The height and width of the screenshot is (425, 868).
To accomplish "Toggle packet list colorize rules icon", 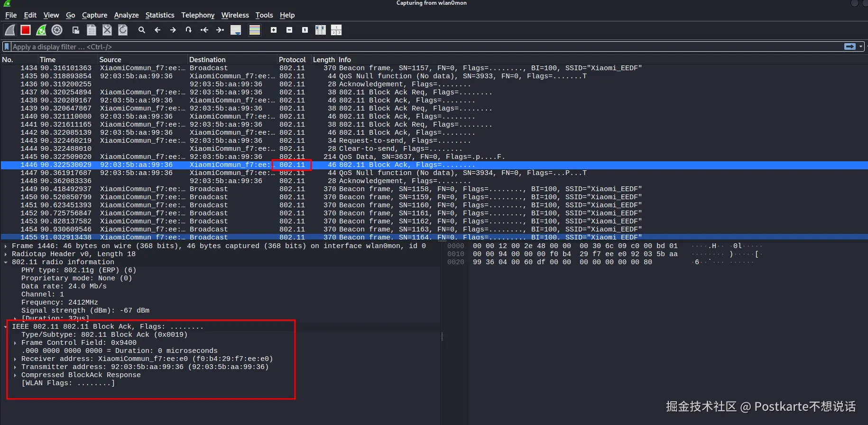I will tap(255, 30).
